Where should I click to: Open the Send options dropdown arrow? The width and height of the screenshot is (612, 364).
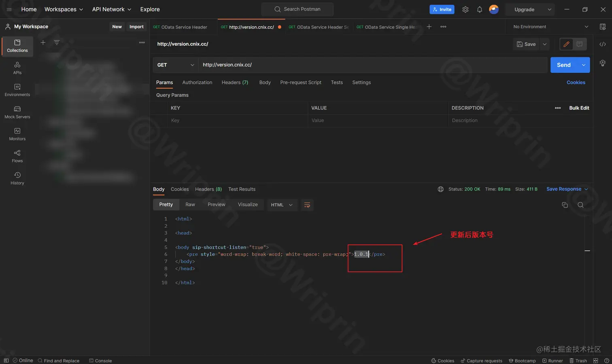point(584,65)
